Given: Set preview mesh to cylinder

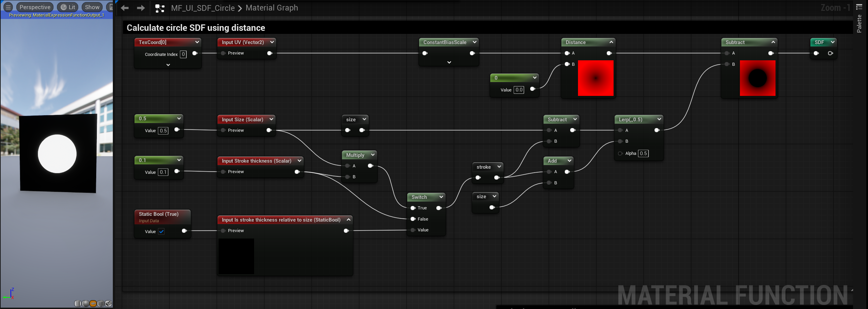Looking at the screenshot, I should point(78,304).
